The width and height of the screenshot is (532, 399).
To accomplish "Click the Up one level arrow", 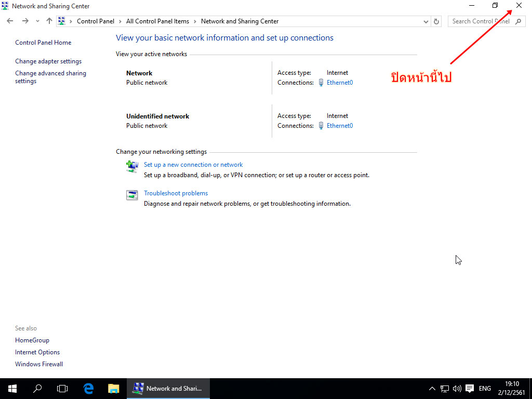I will pos(49,21).
